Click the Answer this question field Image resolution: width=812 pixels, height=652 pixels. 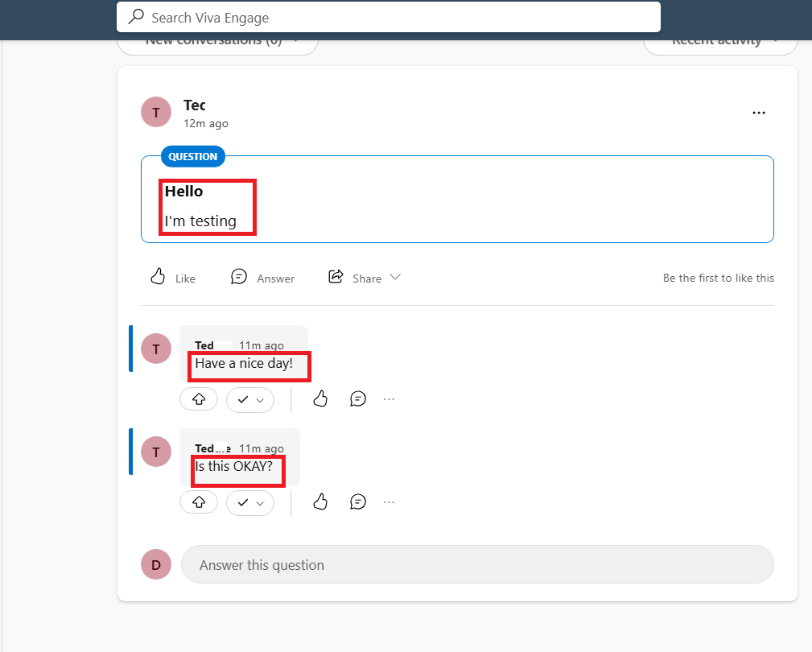click(x=477, y=564)
